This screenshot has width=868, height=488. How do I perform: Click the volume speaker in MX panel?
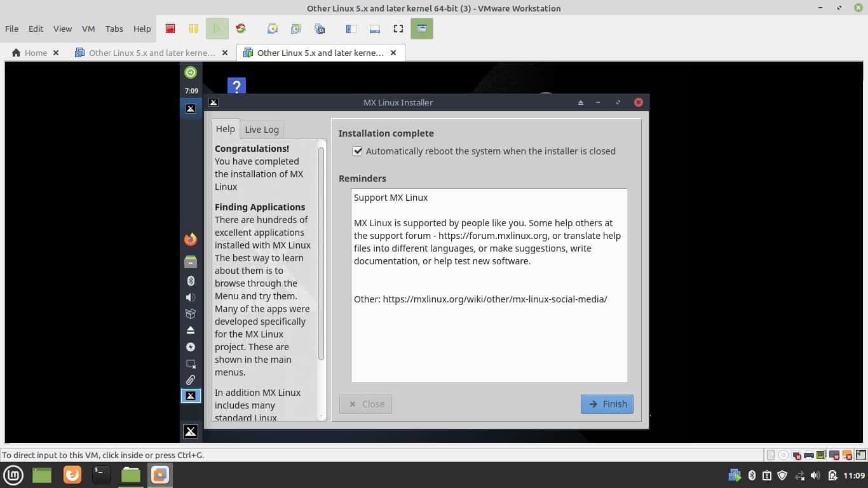191,297
